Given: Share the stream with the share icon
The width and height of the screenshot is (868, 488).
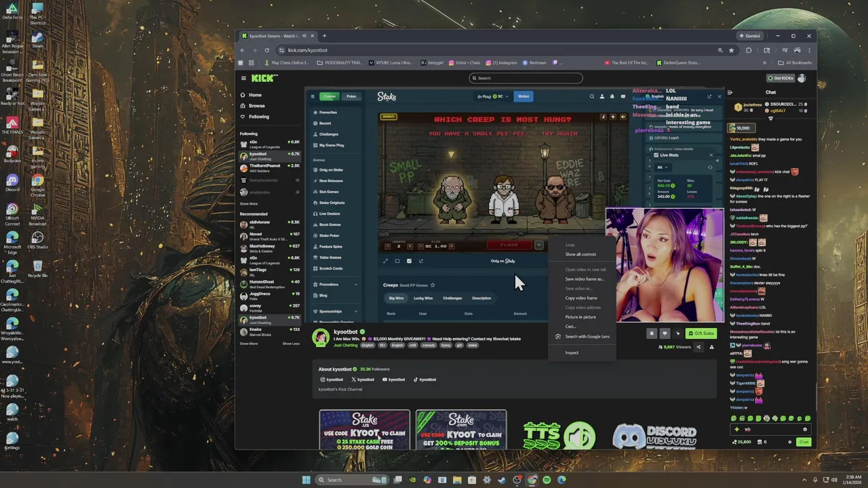Looking at the screenshot, I should [698, 347].
